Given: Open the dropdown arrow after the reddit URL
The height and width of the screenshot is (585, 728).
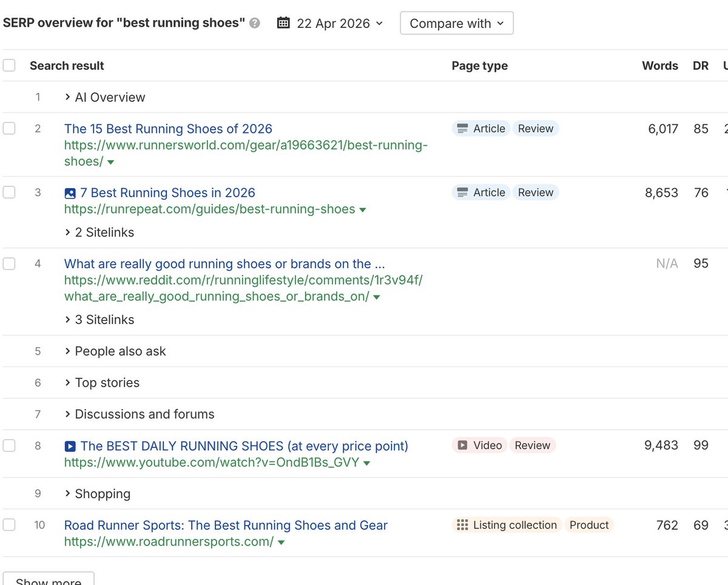Looking at the screenshot, I should [x=377, y=297].
